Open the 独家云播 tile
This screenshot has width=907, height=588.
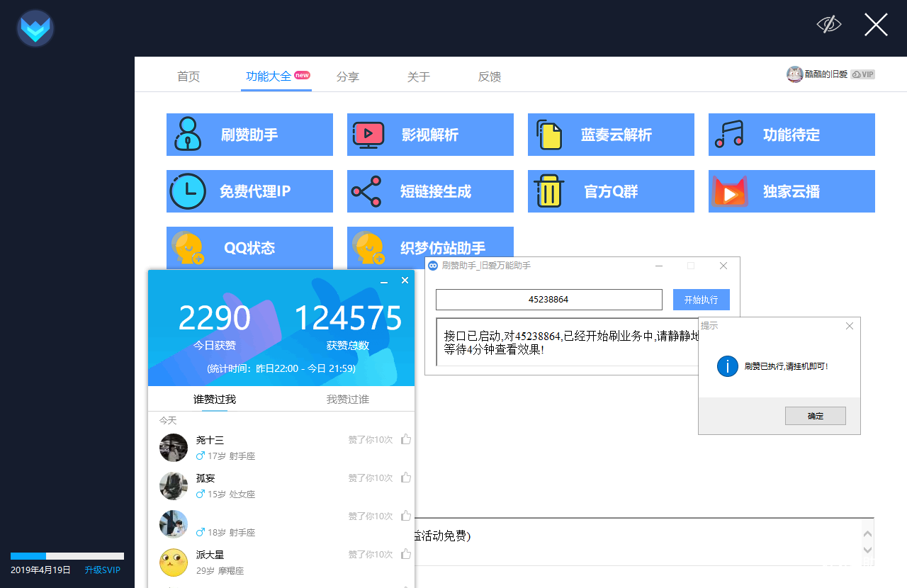click(x=791, y=191)
